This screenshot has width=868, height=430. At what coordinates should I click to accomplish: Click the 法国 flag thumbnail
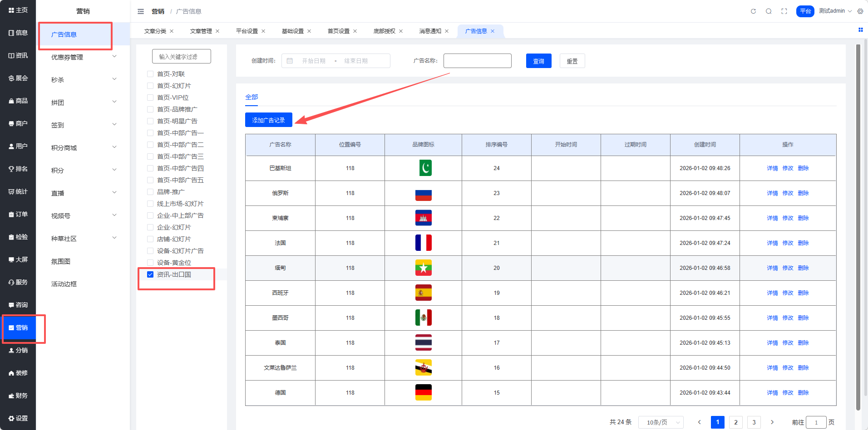(x=423, y=243)
